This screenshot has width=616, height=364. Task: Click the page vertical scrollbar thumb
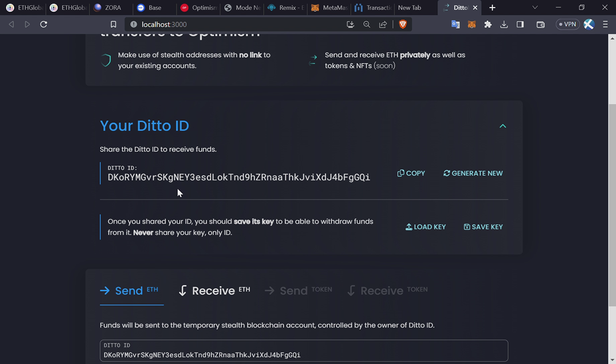point(612,205)
